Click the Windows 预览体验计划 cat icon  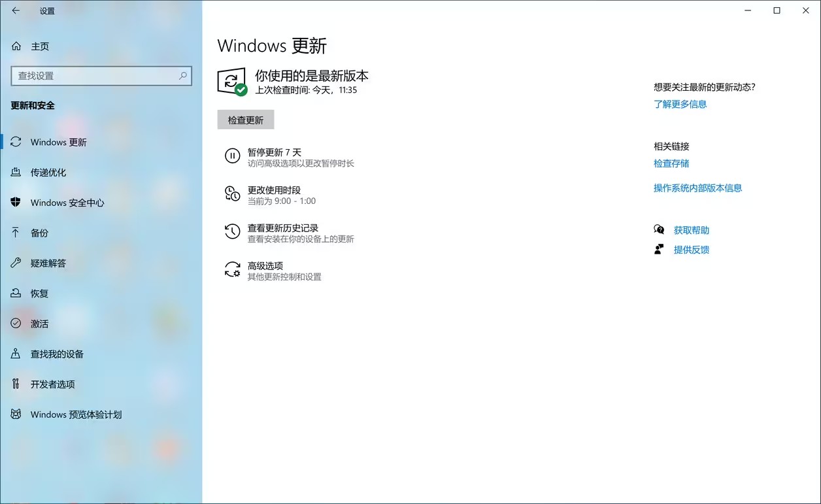click(x=16, y=414)
